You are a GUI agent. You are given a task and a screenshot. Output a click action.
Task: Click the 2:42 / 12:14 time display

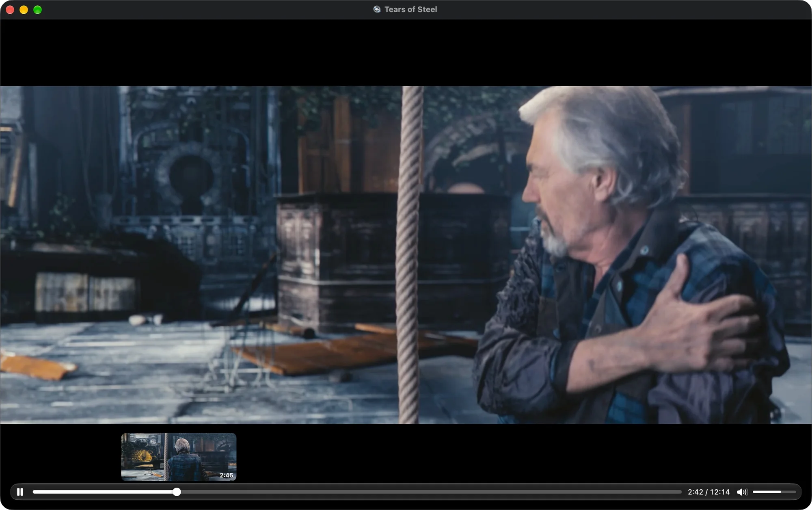click(708, 492)
